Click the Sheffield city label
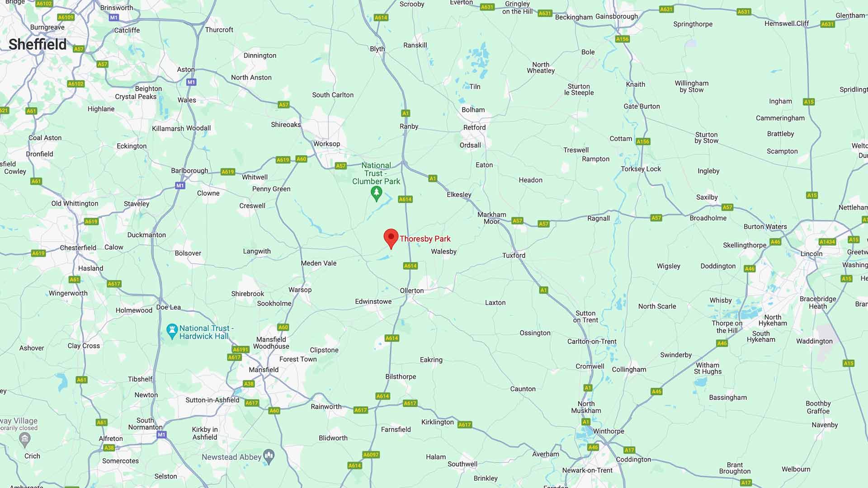The image size is (868, 488). [x=38, y=44]
